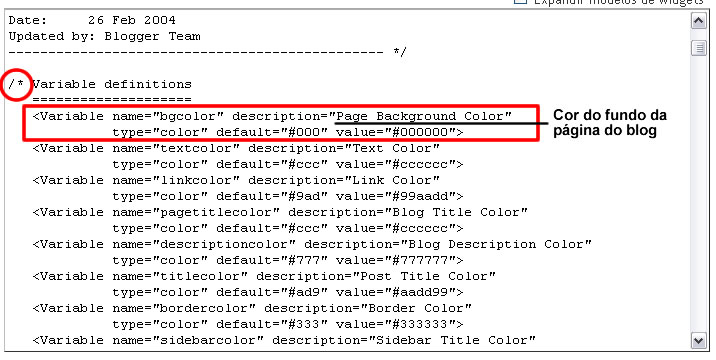This screenshot has height=360, width=716.
Task: Click the Variable name="bordercolor" line
Action: point(252,308)
